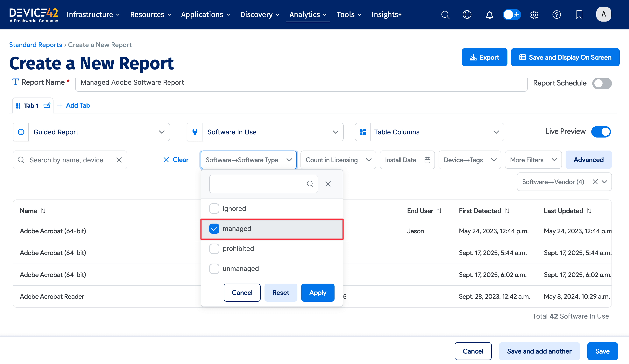Disable the Live Preview switch
The width and height of the screenshot is (629, 364).
[x=601, y=132]
